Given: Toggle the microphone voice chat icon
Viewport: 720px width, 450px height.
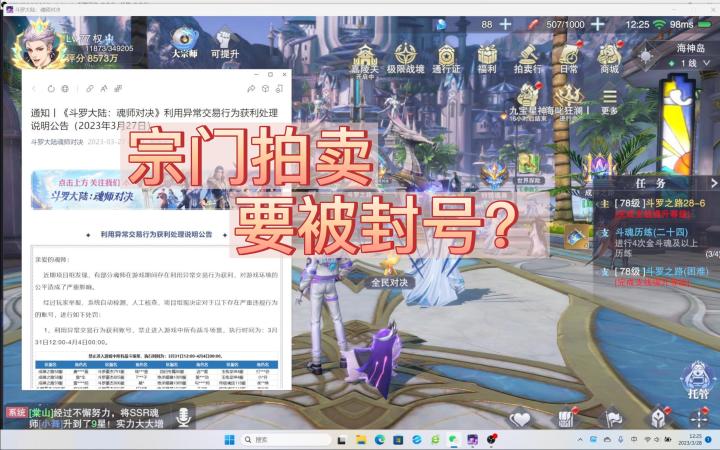Looking at the screenshot, I should (184, 417).
